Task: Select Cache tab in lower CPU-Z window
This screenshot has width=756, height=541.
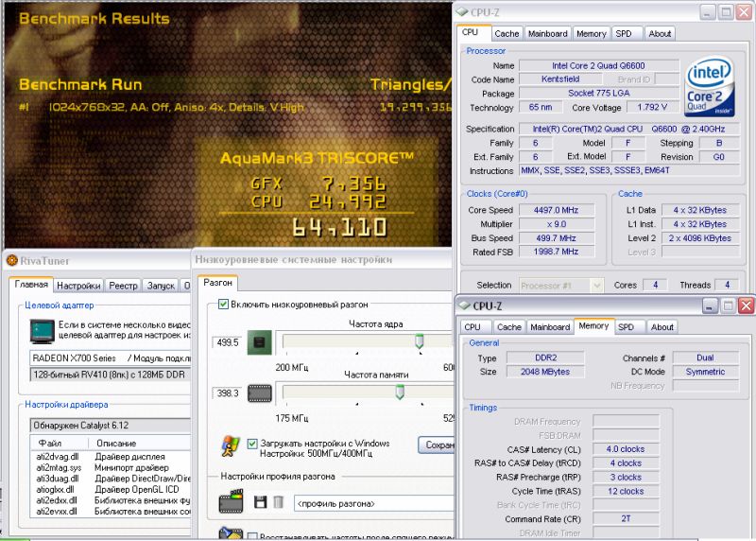Action: click(509, 326)
